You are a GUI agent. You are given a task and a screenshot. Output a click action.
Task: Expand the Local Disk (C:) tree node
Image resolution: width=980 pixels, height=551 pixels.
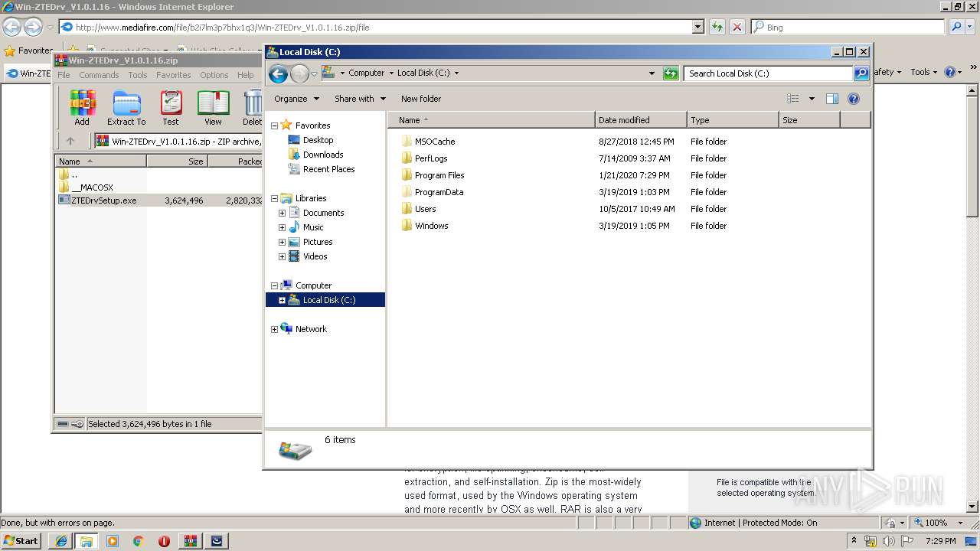pyautogui.click(x=282, y=300)
